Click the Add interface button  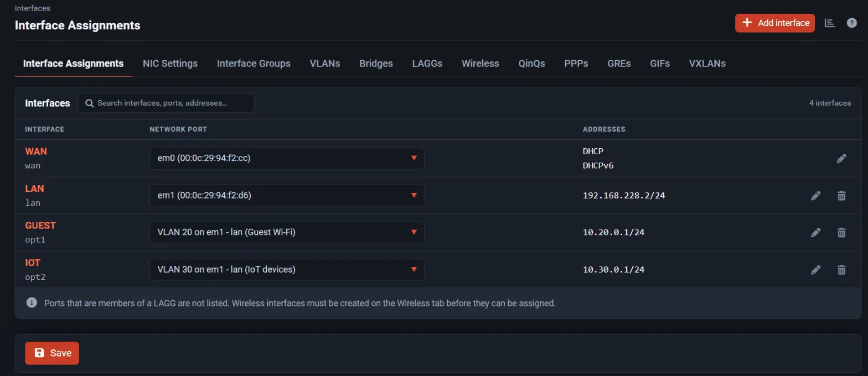tap(775, 23)
